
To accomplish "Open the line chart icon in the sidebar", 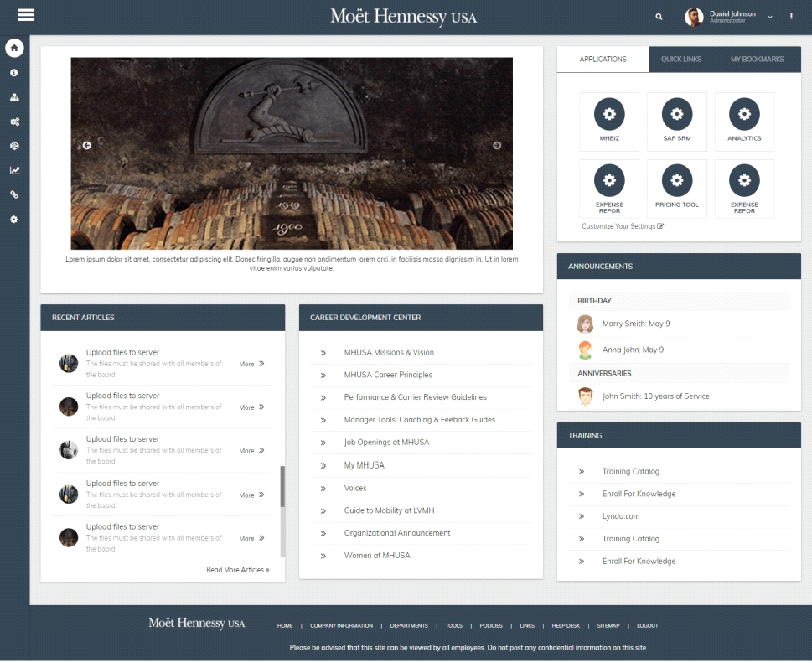I will click(14, 170).
